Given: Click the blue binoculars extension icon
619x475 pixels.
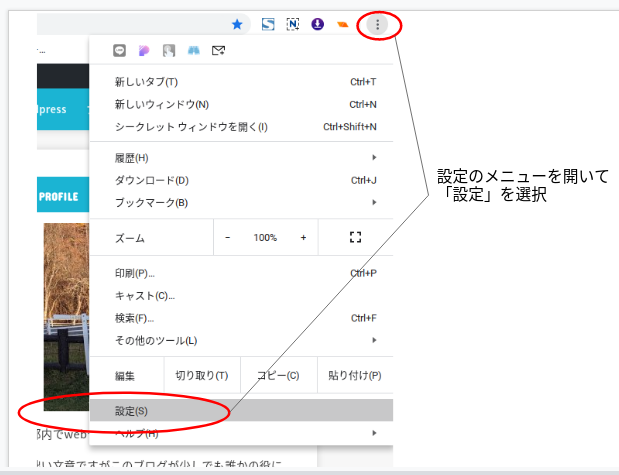Looking at the screenshot, I should (x=193, y=51).
